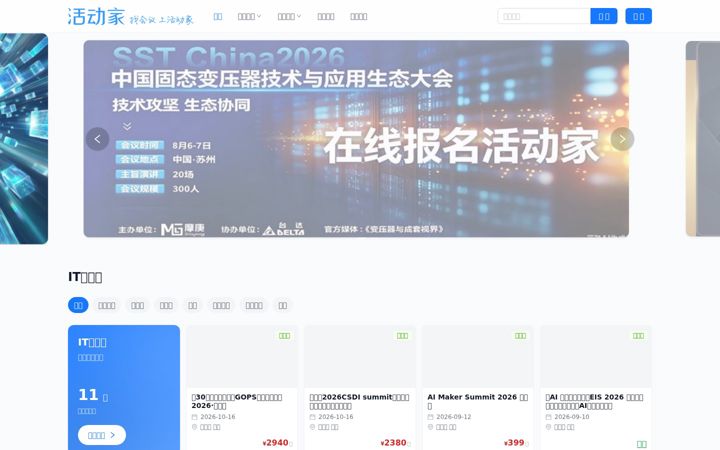
Task: Click the green status tag on the GOPS card
Action: point(284,336)
